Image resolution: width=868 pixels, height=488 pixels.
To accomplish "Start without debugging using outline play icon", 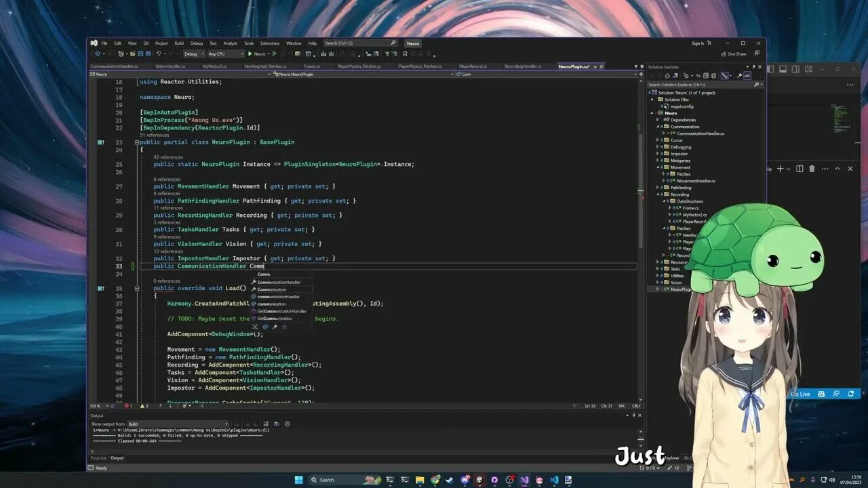I will pyautogui.click(x=274, y=54).
